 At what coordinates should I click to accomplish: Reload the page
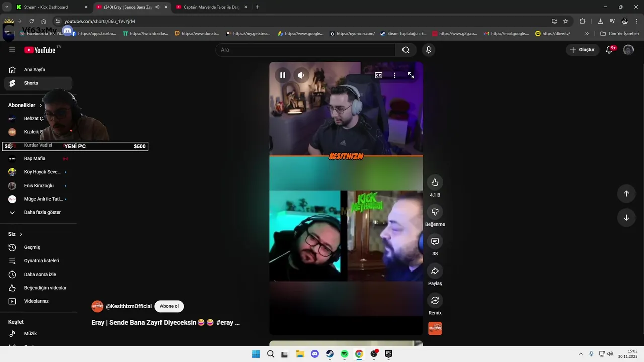[31, 21]
